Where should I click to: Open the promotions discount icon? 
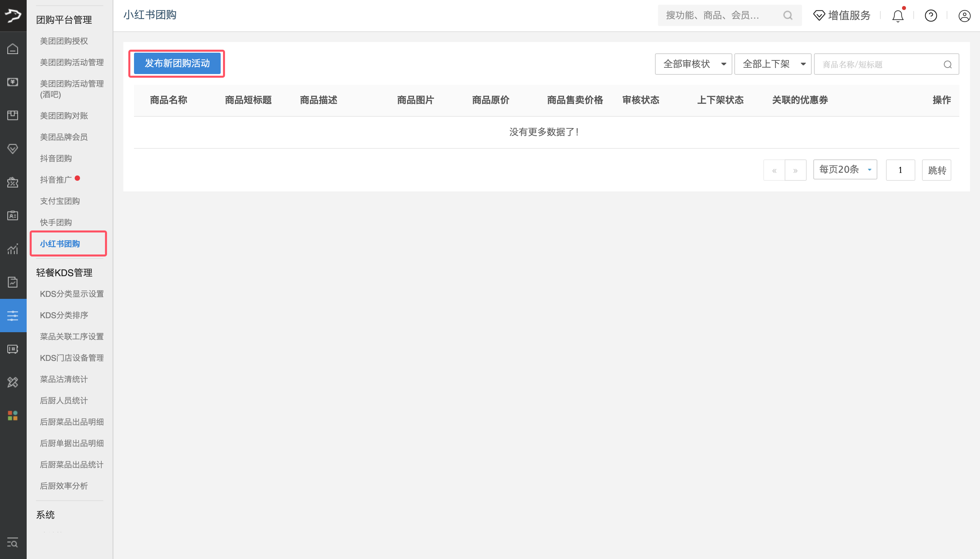click(13, 182)
